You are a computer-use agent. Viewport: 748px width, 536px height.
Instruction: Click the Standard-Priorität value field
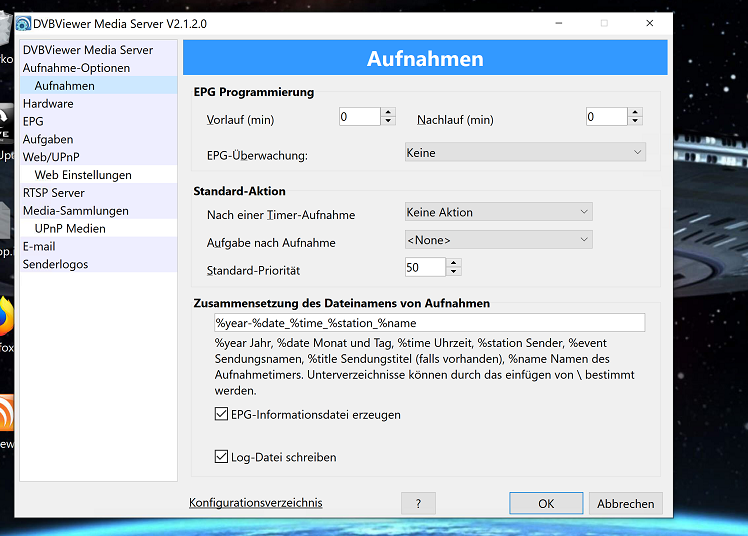click(x=425, y=267)
